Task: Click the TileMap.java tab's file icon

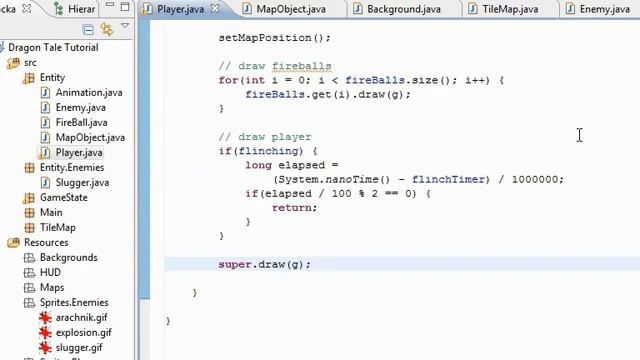Action: pyautogui.click(x=473, y=9)
